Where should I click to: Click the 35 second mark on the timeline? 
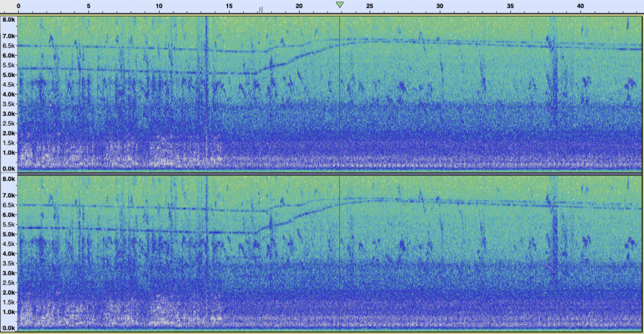510,6
